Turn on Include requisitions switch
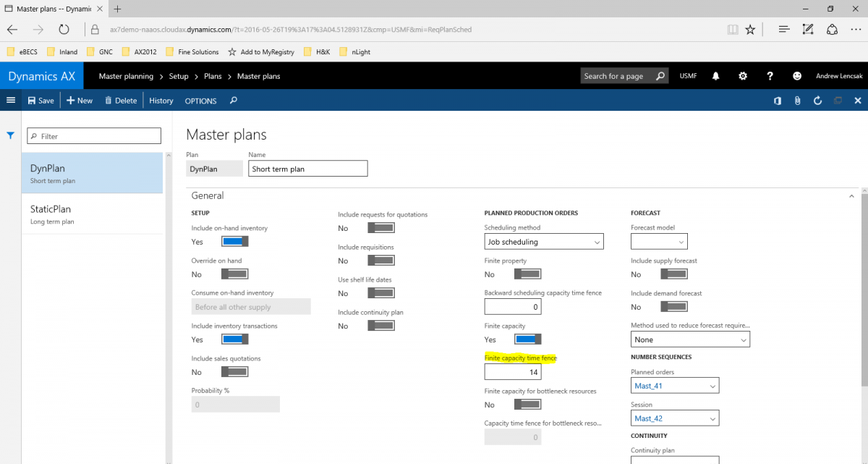Image resolution: width=868 pixels, height=464 pixels. tap(381, 261)
